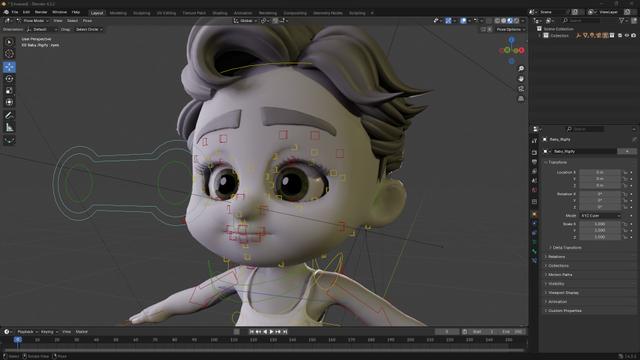Open the Object properties tab icon
Screen dimensions: 640x360
coord(535,214)
